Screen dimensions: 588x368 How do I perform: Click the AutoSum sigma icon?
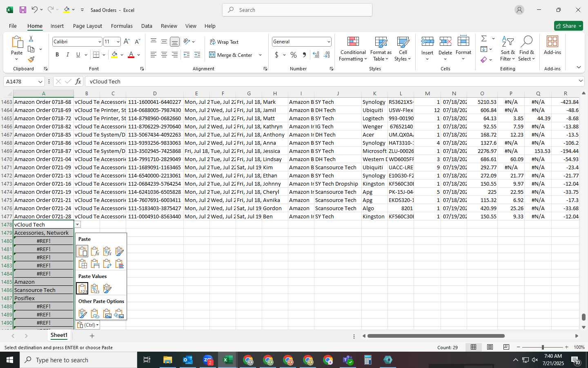pyautogui.click(x=484, y=38)
